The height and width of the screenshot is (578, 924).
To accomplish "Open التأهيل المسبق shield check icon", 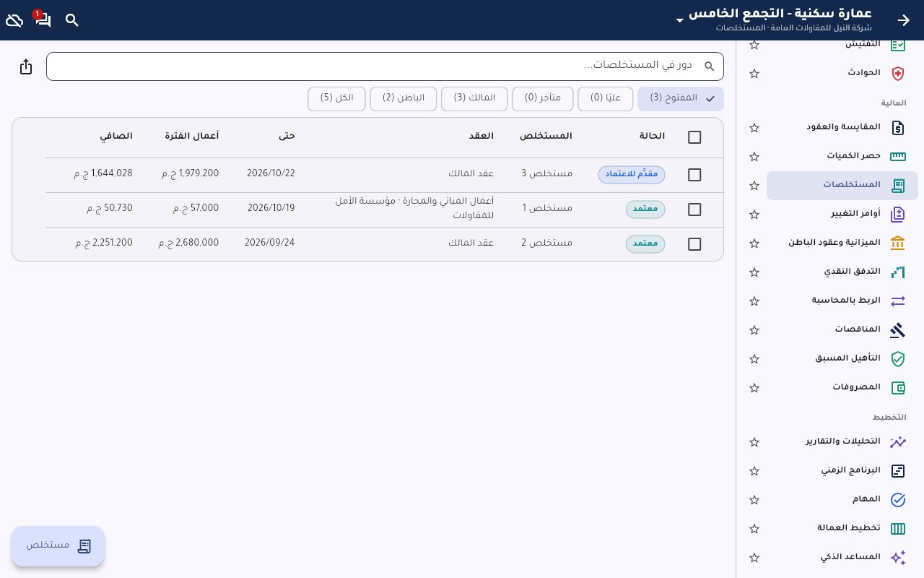I will [898, 359].
